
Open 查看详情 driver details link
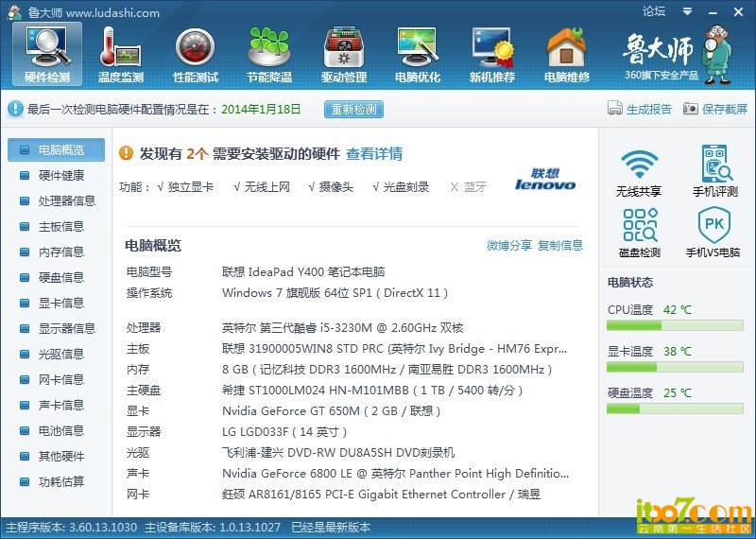click(374, 154)
